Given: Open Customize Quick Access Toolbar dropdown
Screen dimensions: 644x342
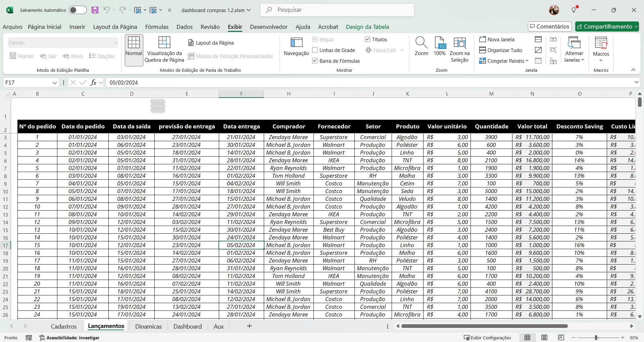Looking at the screenshot, I should pos(169,10).
